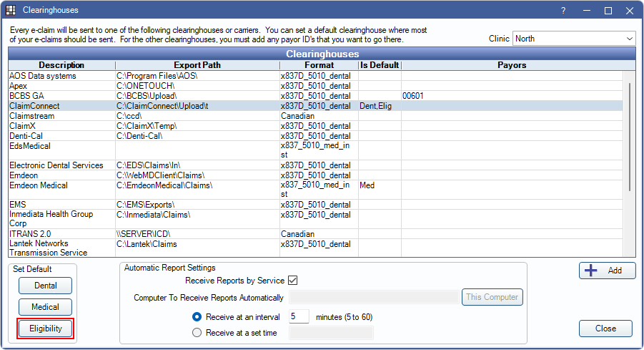The image size is (644, 350).
Task: Click the Is Default column header
Action: pos(380,65)
